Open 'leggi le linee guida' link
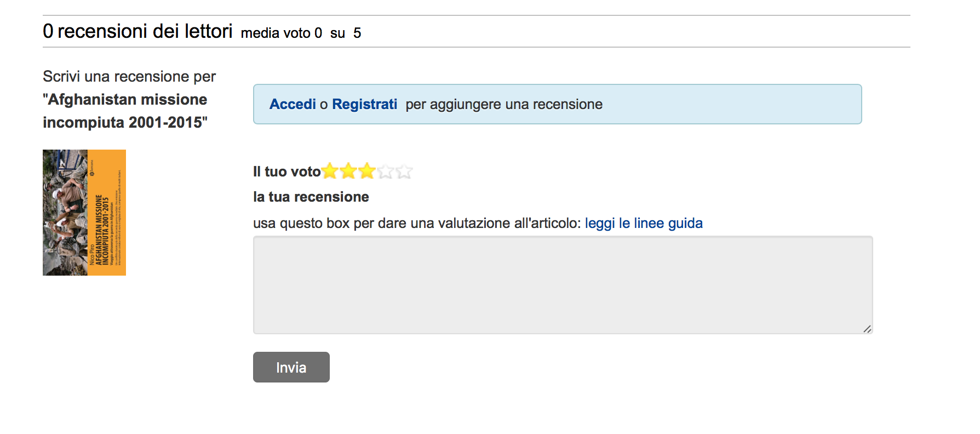 pos(644,223)
